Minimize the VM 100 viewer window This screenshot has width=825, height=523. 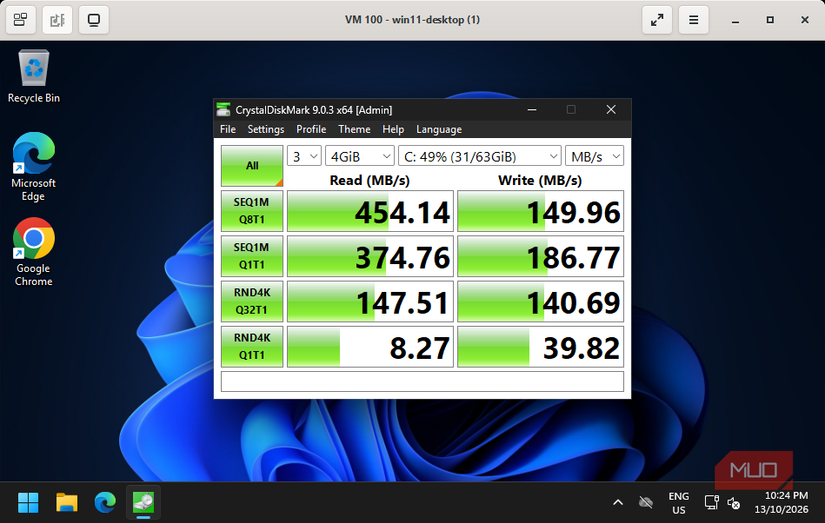[x=736, y=20]
